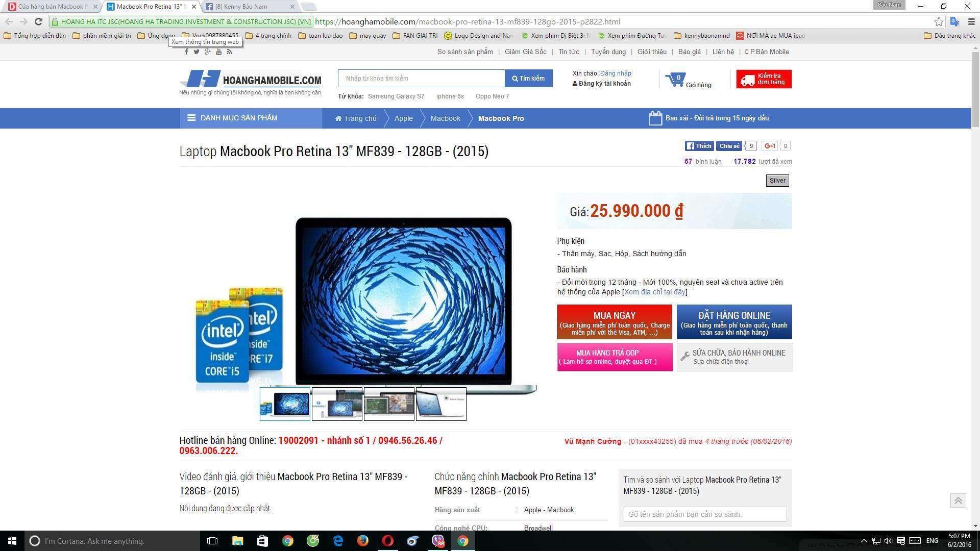Open Windows Start menu
The height and width of the screenshot is (551, 980).
12,541
